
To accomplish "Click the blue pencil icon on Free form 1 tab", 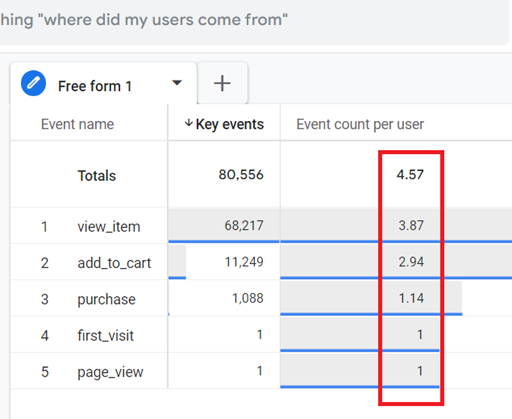I will pyautogui.click(x=33, y=83).
